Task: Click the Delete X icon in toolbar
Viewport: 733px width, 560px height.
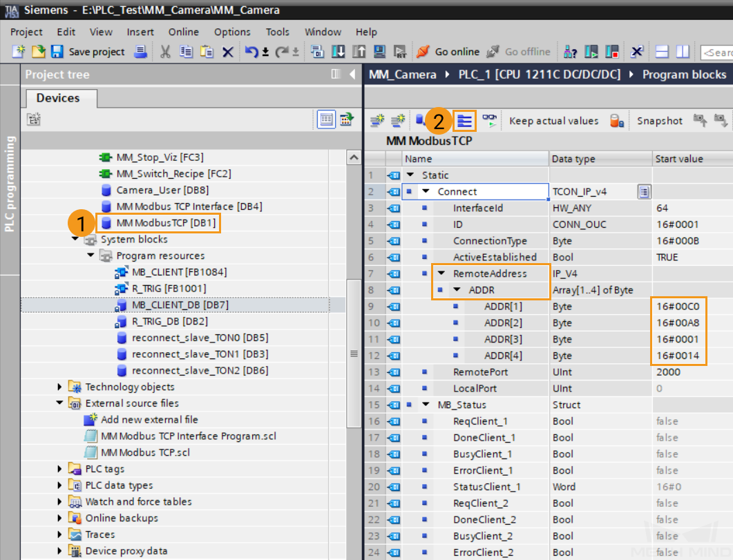Action: [x=227, y=52]
